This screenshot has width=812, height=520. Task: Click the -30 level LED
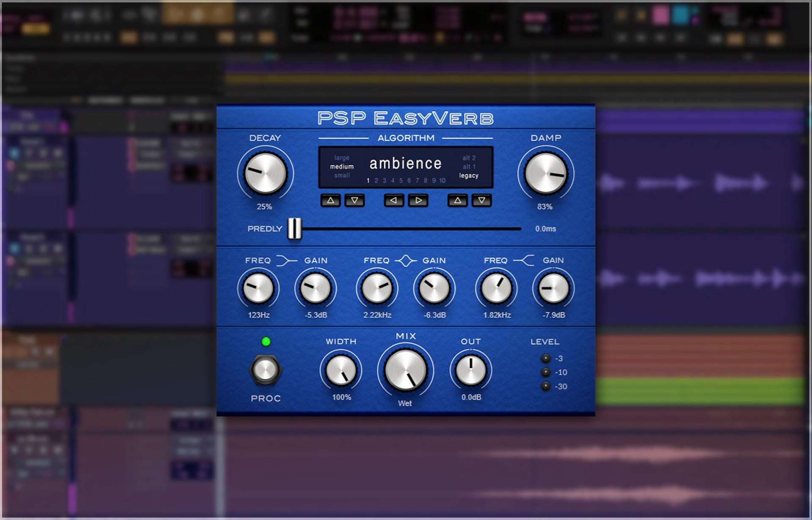tap(546, 386)
